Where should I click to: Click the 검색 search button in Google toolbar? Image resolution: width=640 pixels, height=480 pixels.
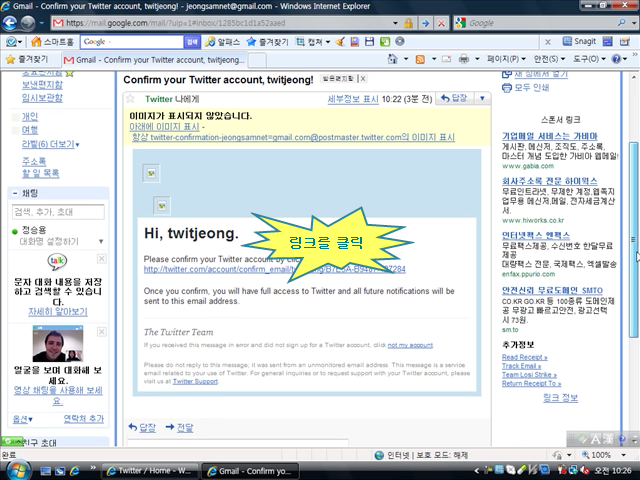[192, 42]
